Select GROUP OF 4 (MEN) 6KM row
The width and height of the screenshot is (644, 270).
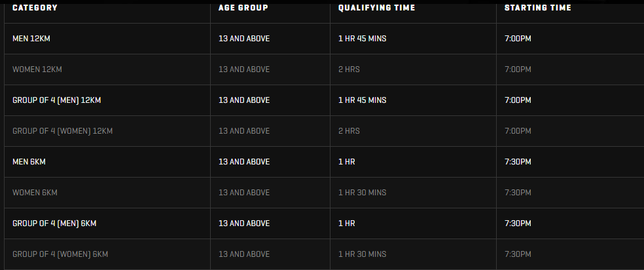pyautogui.click(x=324, y=223)
